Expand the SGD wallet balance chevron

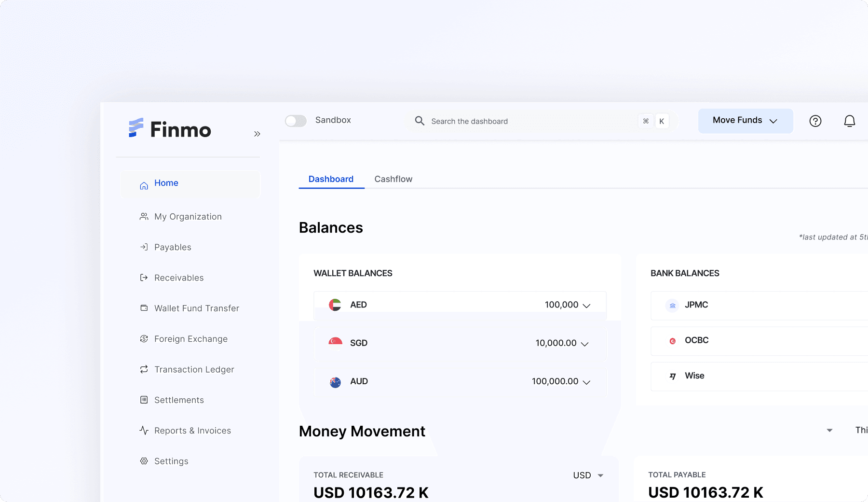click(x=584, y=344)
